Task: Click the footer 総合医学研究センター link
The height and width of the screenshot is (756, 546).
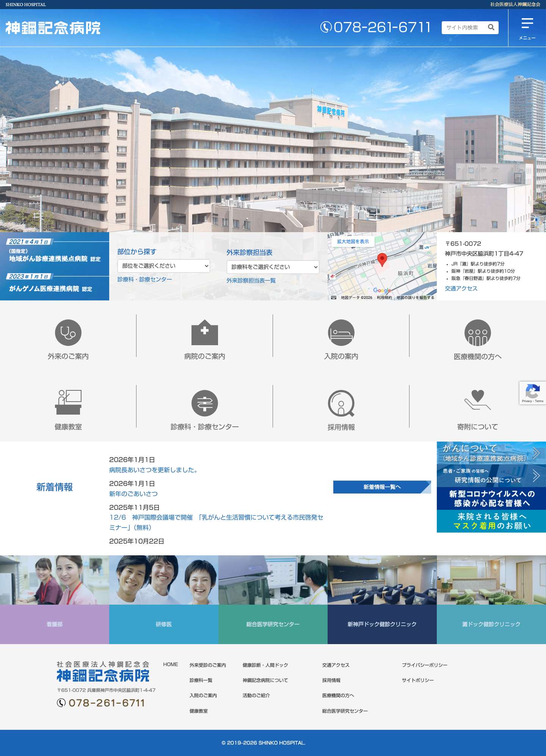Action: pyautogui.click(x=345, y=711)
